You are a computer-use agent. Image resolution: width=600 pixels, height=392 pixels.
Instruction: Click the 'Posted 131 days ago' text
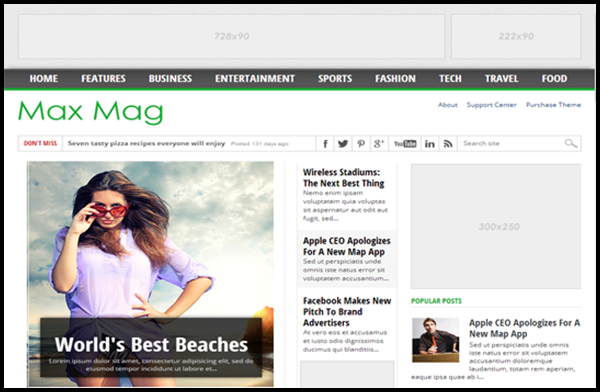pos(259,144)
